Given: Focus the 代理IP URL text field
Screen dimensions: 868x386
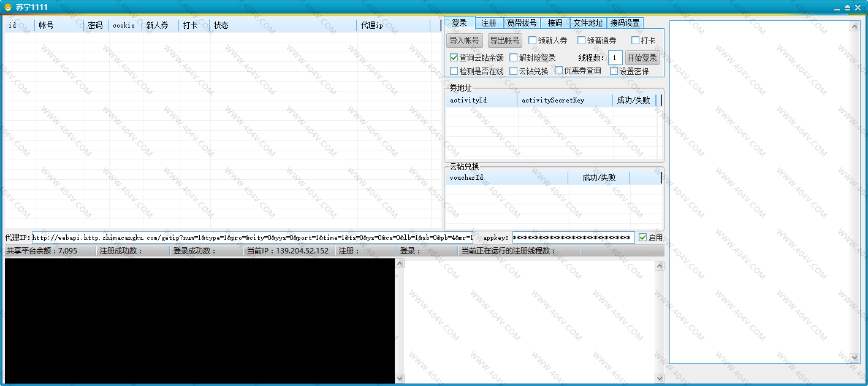Looking at the screenshot, I should (251, 237).
